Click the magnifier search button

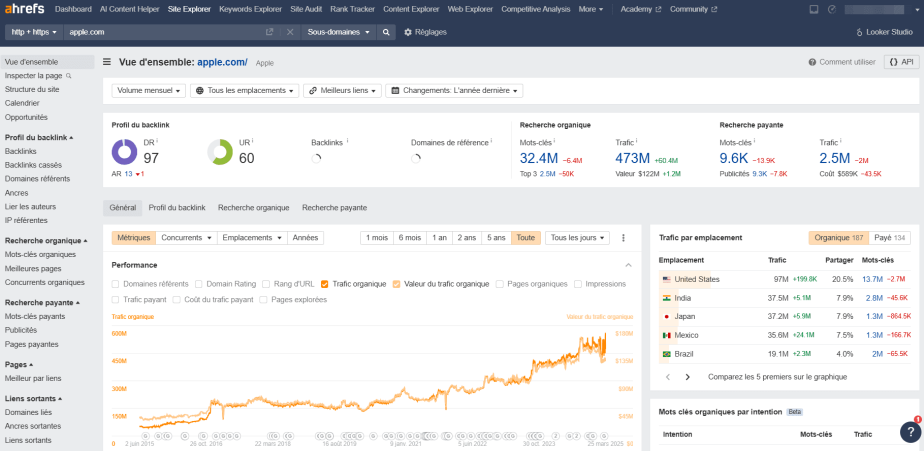385,32
